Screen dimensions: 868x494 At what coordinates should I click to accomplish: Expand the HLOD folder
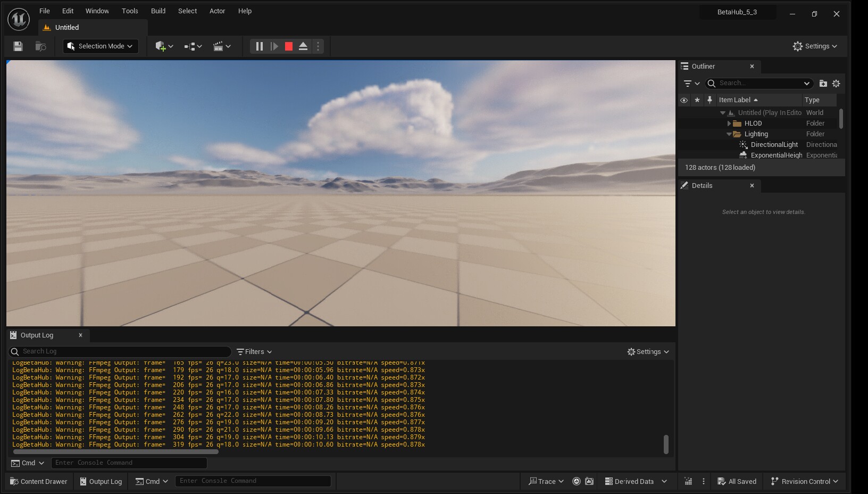pyautogui.click(x=729, y=123)
